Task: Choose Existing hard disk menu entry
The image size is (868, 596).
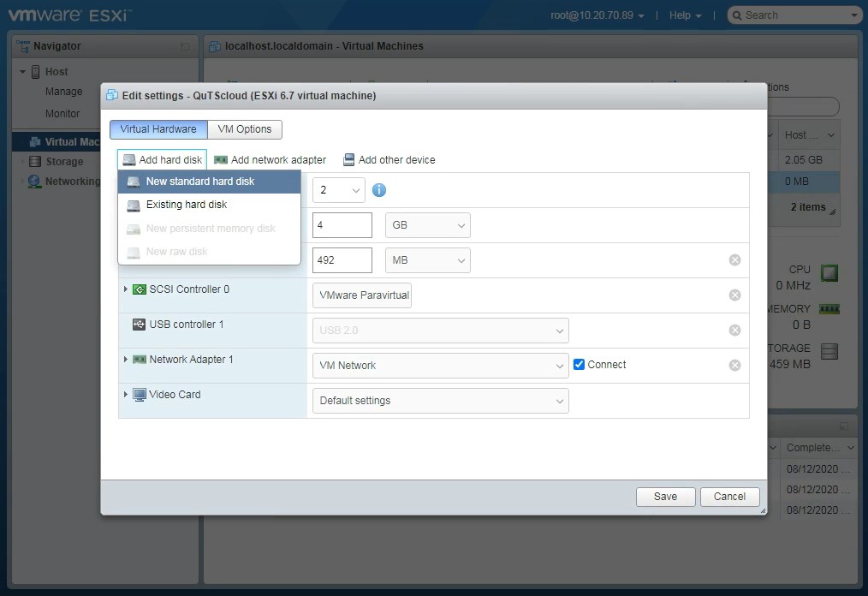Action: click(209, 205)
